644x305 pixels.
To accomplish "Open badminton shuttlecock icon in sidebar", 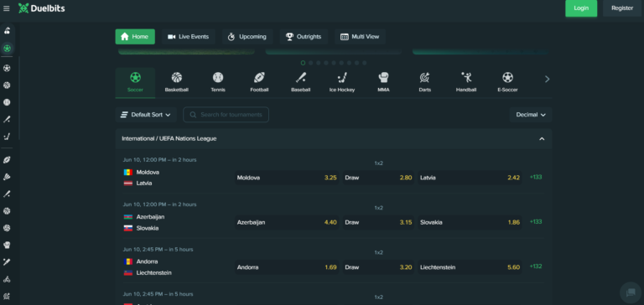I will 7,177.
